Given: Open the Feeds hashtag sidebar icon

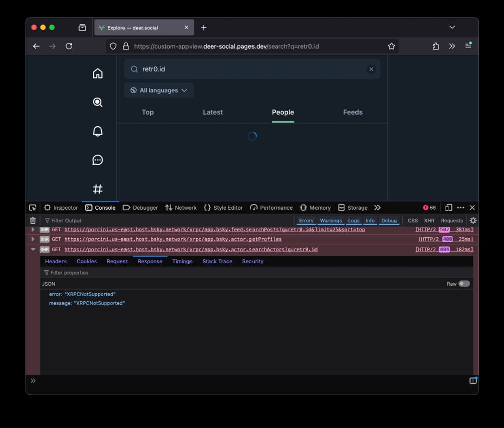Looking at the screenshot, I should [x=98, y=189].
